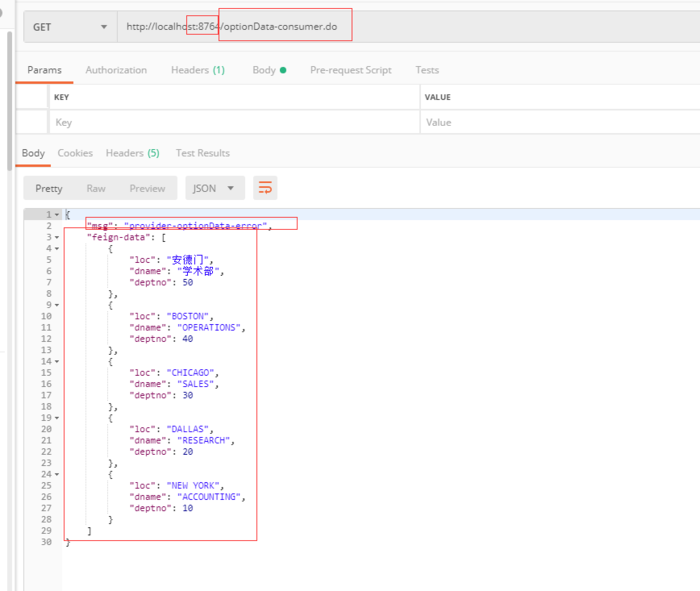Click the Value parameter input field
700x591 pixels.
pyautogui.click(x=560, y=122)
